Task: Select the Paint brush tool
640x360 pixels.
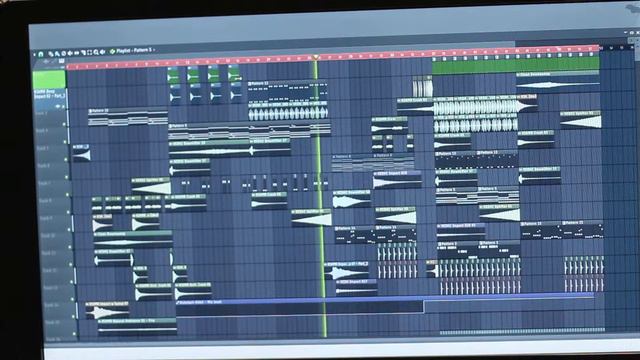Action: [57, 52]
